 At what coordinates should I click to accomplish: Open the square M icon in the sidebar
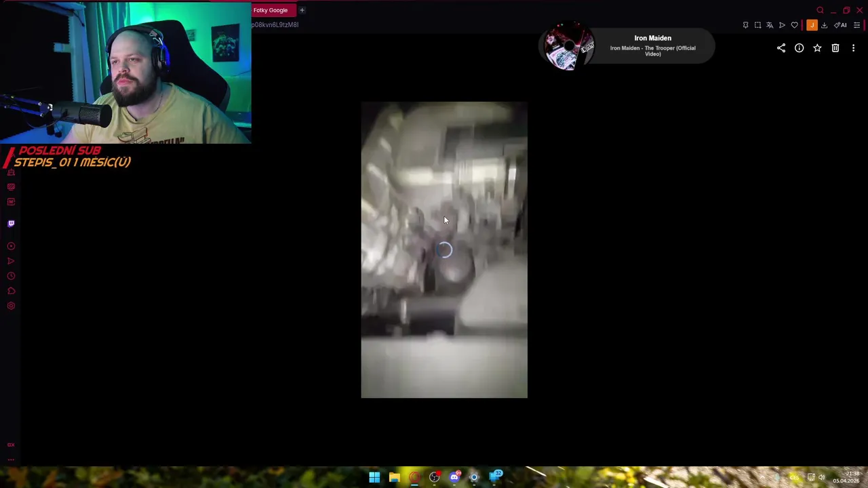(11, 201)
